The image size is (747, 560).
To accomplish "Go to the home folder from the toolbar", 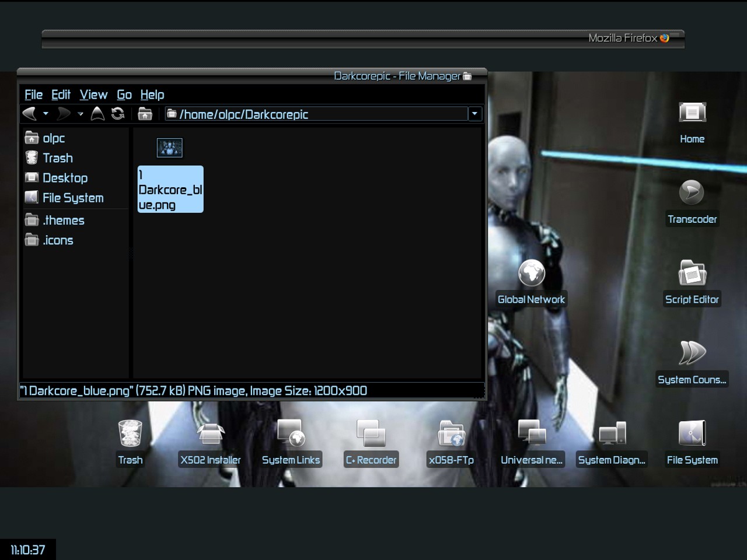I will (x=145, y=114).
